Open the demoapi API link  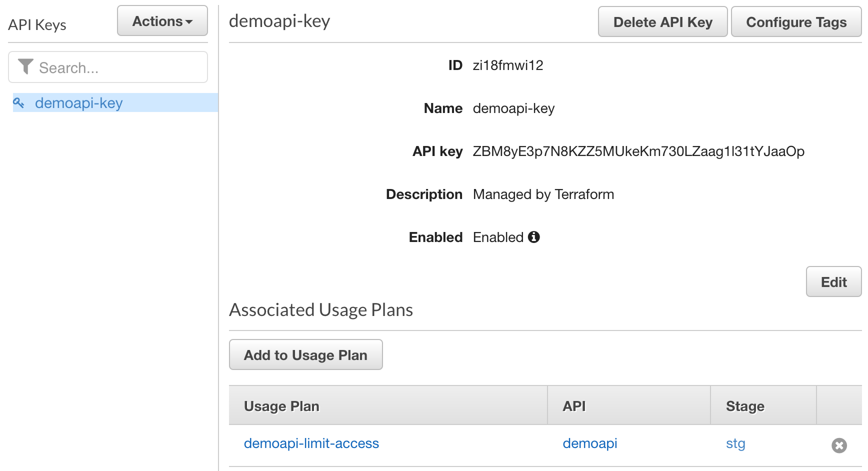(589, 443)
